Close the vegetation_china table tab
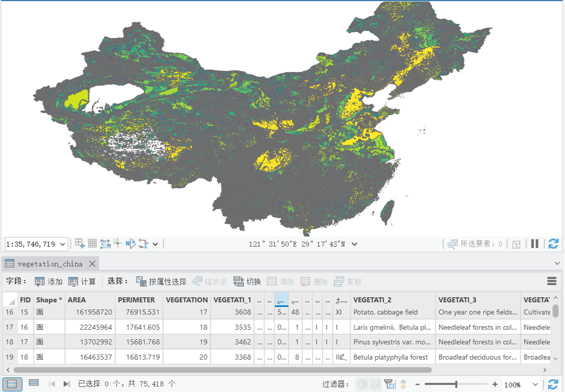Viewport: 565px width, 392px height. (92, 264)
